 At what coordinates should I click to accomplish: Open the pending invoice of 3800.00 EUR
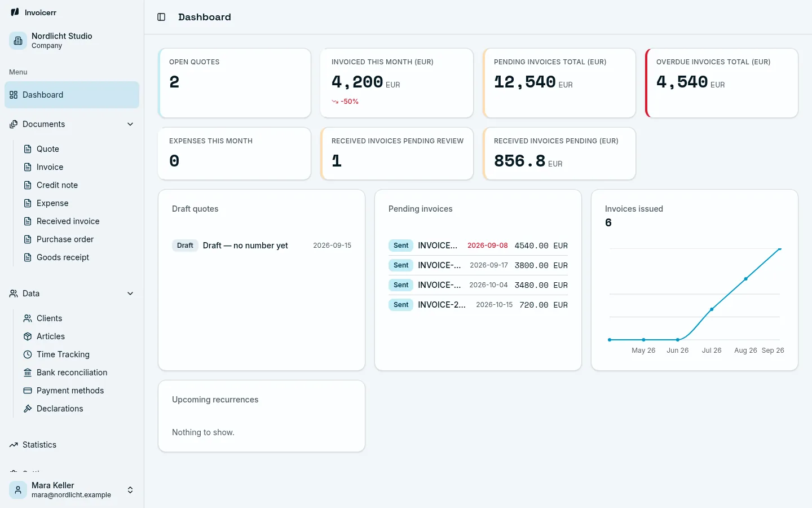tap(478, 265)
